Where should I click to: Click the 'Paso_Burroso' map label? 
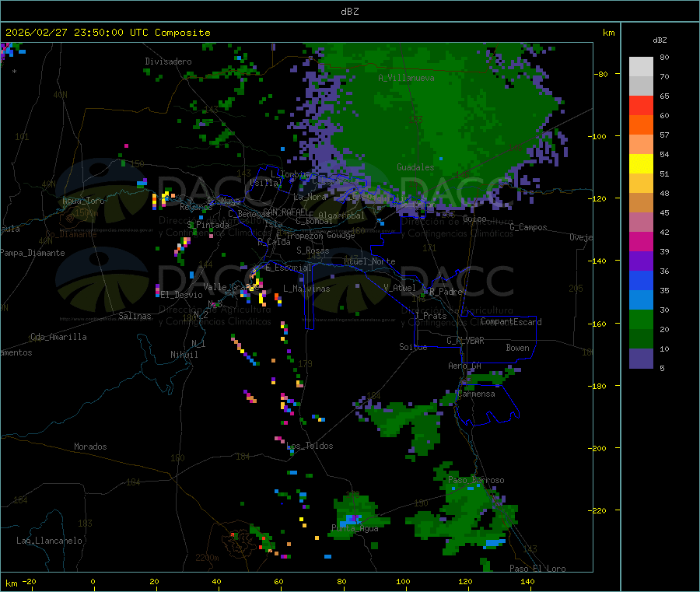coord(476,480)
